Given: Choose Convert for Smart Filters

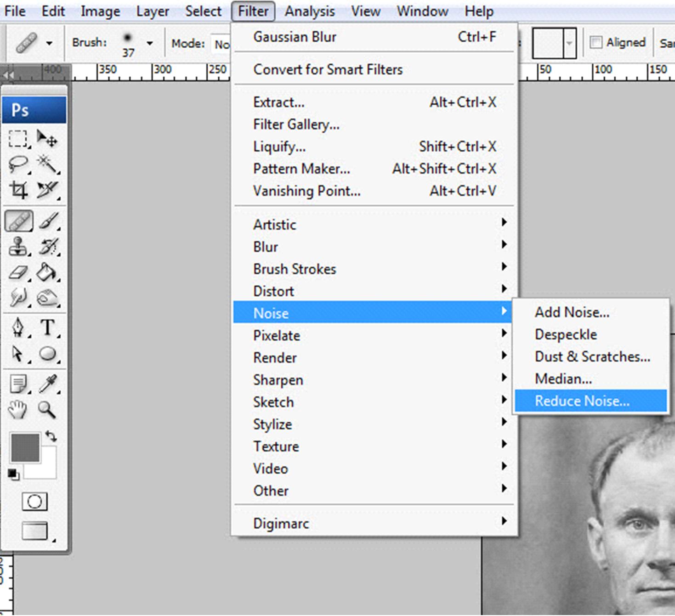Looking at the screenshot, I should (328, 70).
